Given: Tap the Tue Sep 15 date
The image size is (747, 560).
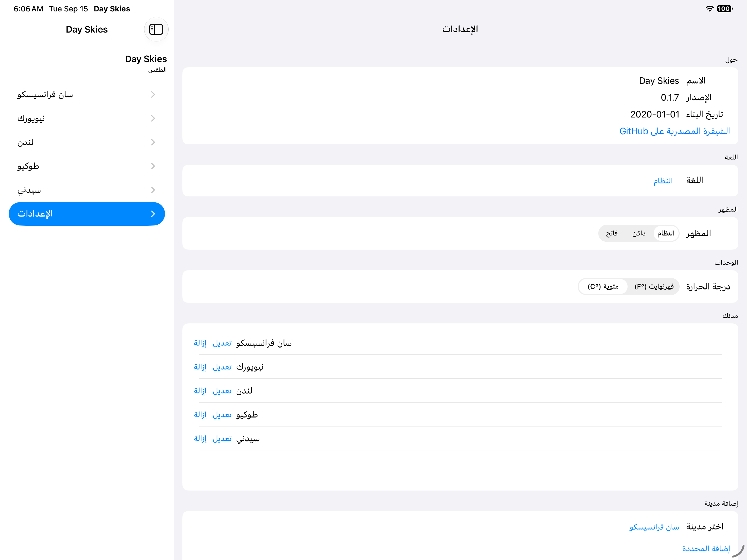Looking at the screenshot, I should coord(69,9).
